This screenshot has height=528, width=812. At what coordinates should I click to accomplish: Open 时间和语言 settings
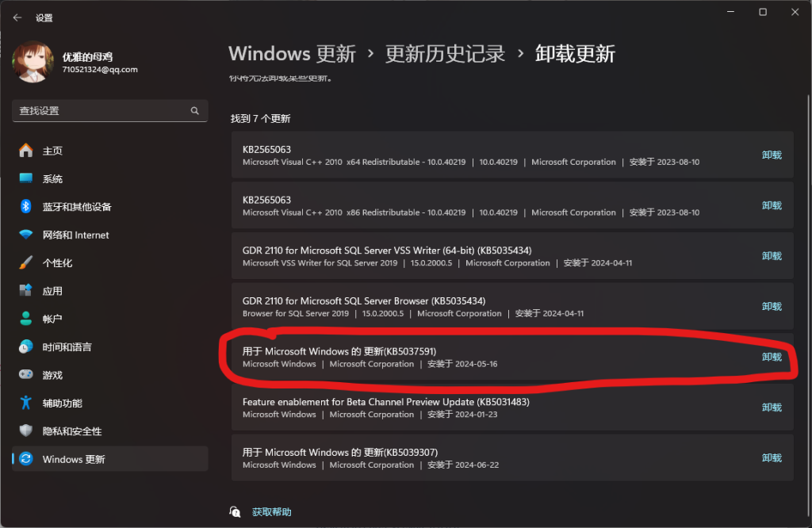coord(109,346)
